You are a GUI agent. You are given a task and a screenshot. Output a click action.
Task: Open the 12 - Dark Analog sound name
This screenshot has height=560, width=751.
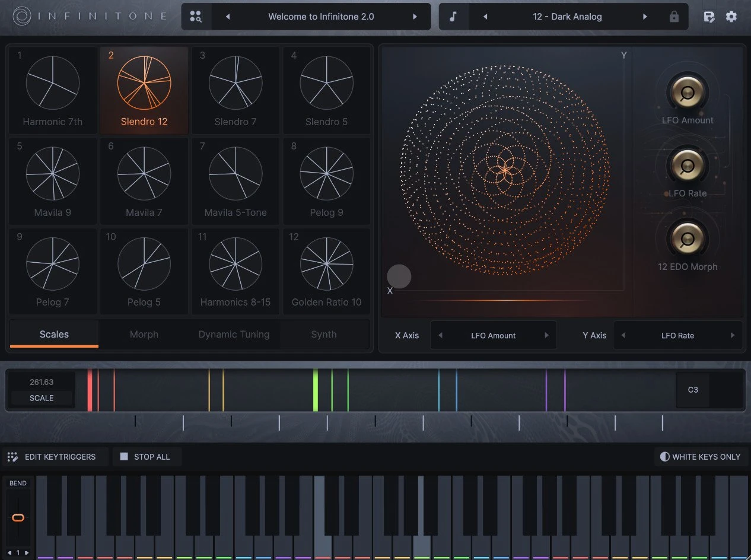[567, 17]
